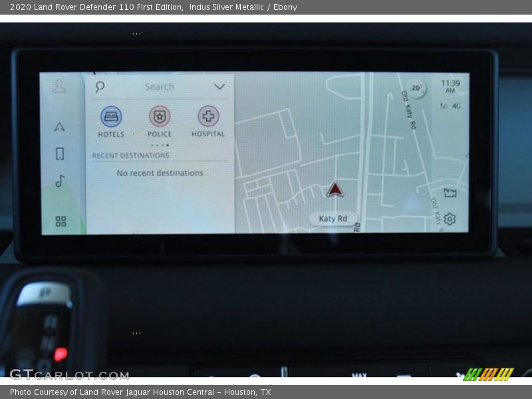Viewport: 532px width, 399px height.
Task: Open the user profile icon
Action: (x=59, y=86)
